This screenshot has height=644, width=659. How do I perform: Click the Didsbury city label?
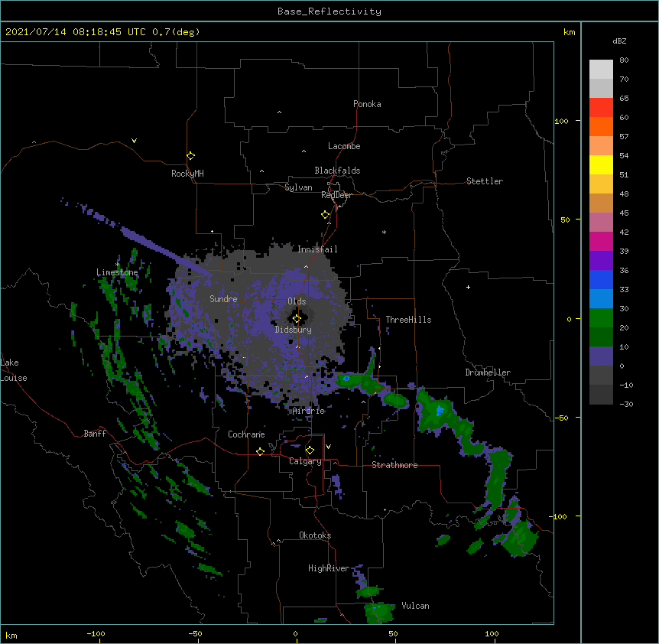tap(294, 330)
